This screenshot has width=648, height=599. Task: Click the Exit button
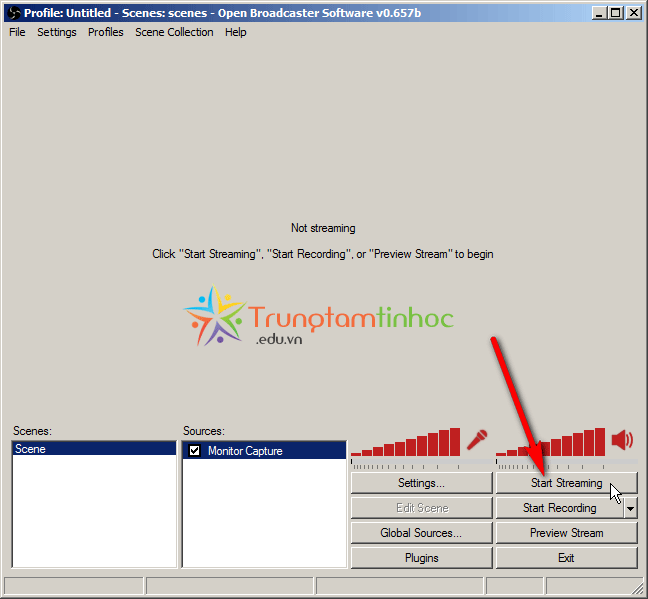coord(567,558)
